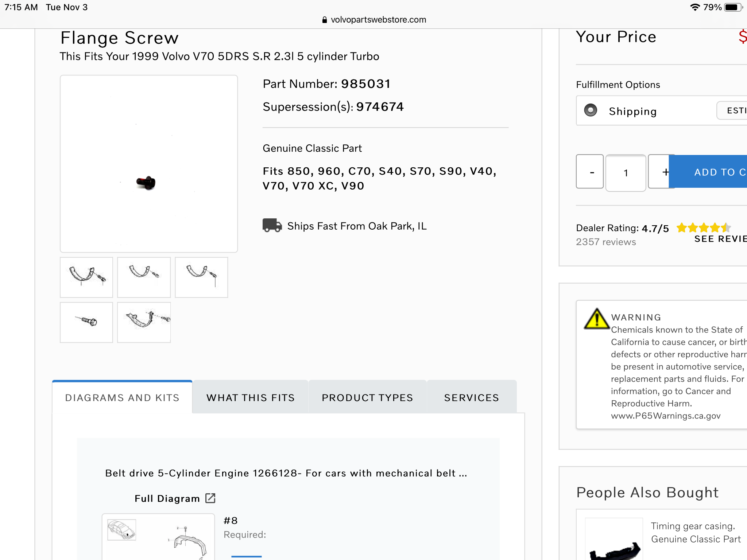This screenshot has height=560, width=747.
Task: Select the single screw diagram thumbnail
Action: (86, 322)
